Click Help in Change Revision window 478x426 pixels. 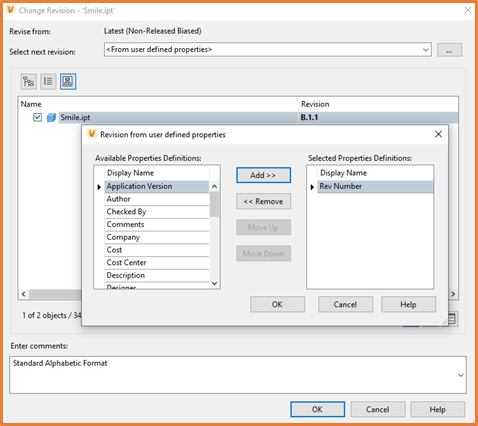(x=438, y=409)
